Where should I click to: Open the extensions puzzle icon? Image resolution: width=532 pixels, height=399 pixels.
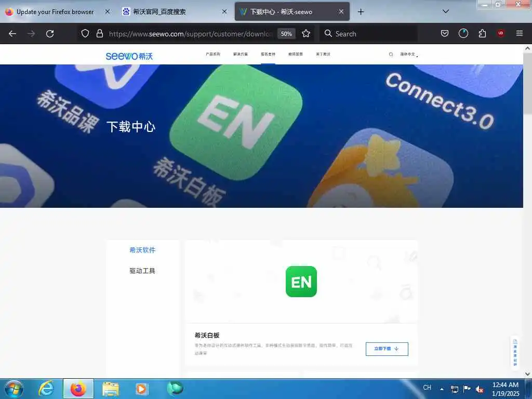(x=482, y=33)
